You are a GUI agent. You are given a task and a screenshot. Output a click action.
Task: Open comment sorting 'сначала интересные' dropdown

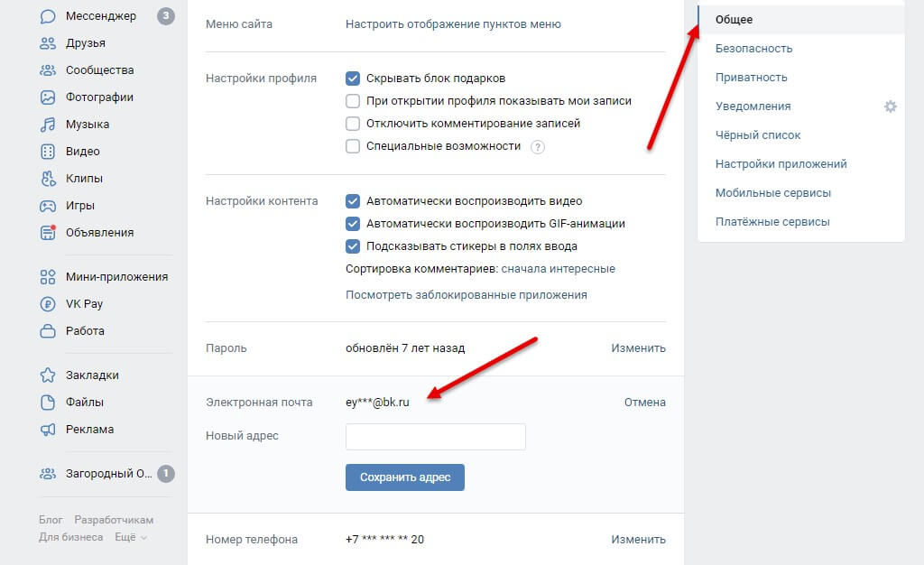click(558, 269)
